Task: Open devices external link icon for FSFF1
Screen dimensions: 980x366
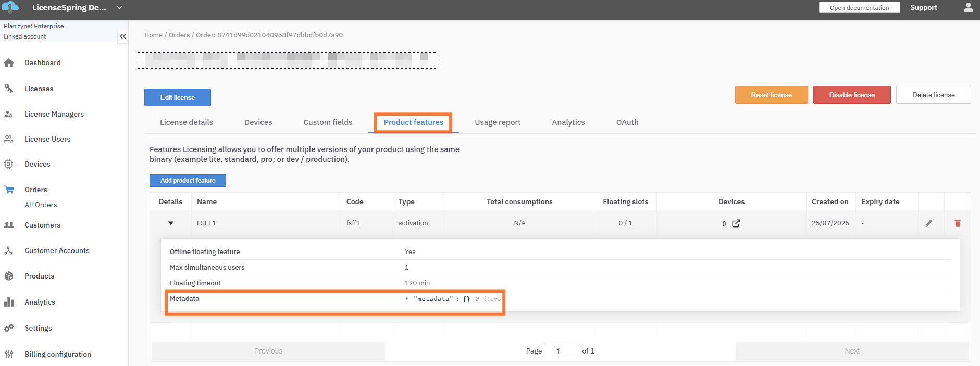Action: click(x=736, y=223)
